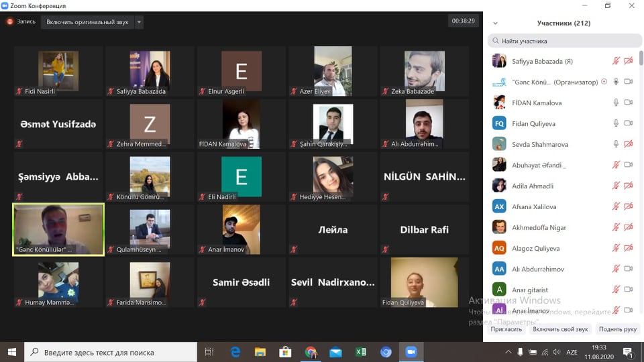This screenshot has height=362, width=644.
Task: Unmute yourself with Включить свой звук
Action: click(x=560, y=329)
